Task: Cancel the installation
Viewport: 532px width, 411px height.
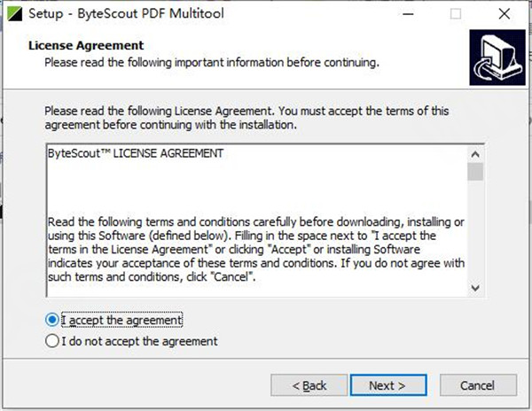Action: (x=478, y=385)
